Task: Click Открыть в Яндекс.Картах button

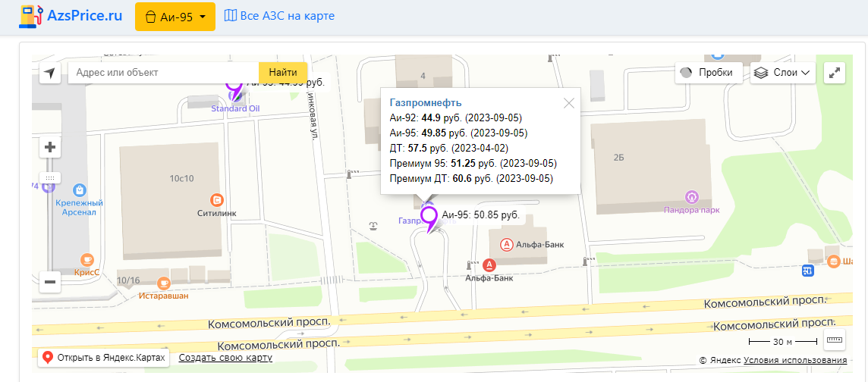Action: point(103,358)
